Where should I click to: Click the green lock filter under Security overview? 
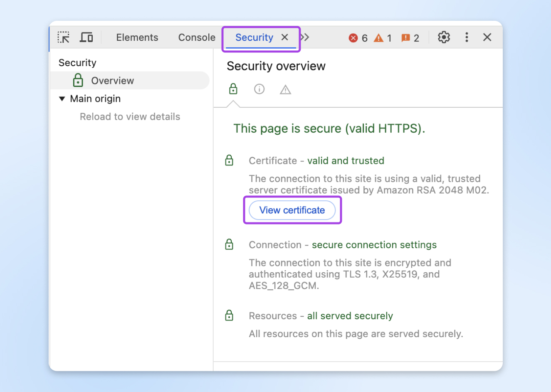tap(233, 89)
